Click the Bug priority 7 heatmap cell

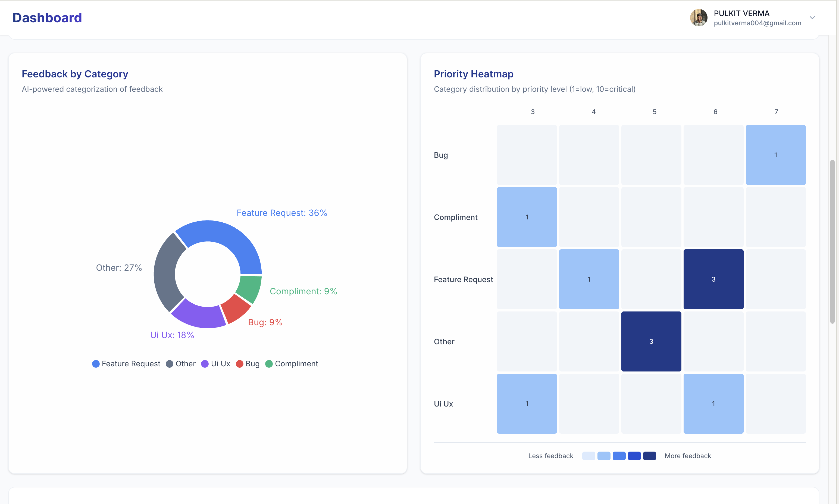click(x=775, y=155)
